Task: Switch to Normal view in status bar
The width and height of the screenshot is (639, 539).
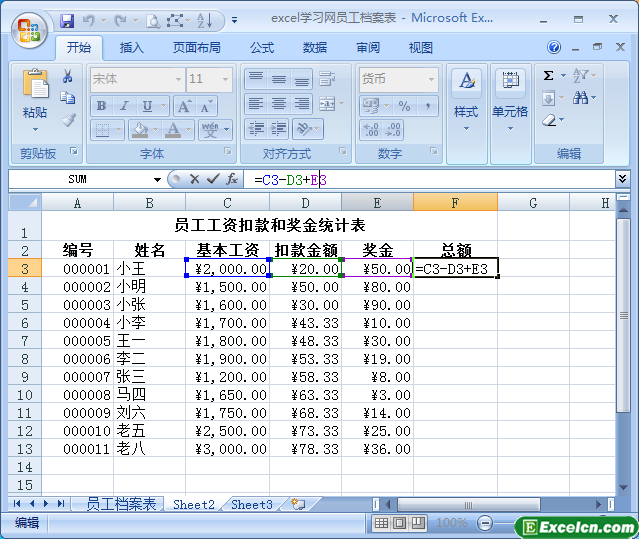Action: click(382, 523)
